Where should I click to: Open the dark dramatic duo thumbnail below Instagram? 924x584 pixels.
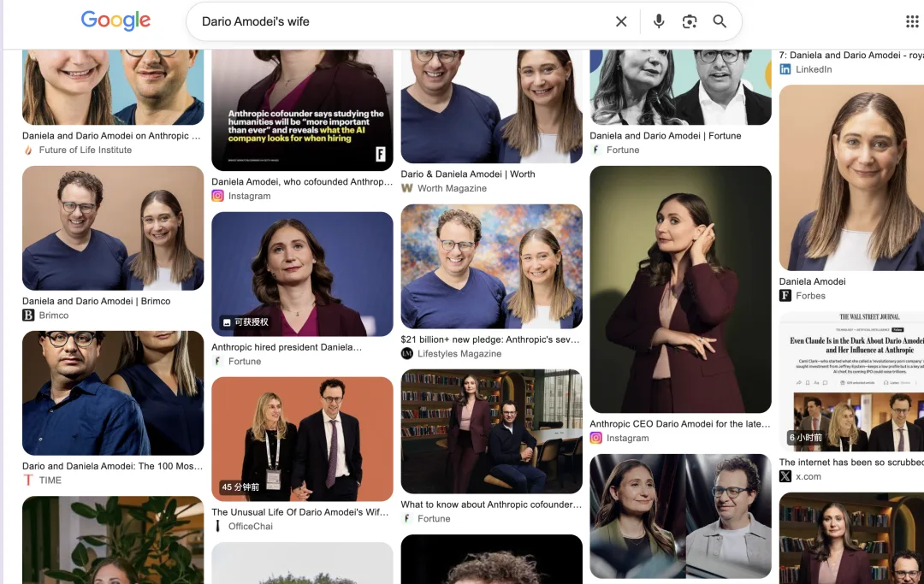coord(681,516)
